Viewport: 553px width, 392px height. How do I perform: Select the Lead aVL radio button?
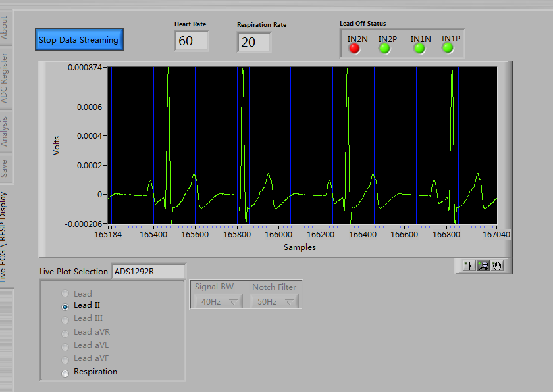(65, 347)
